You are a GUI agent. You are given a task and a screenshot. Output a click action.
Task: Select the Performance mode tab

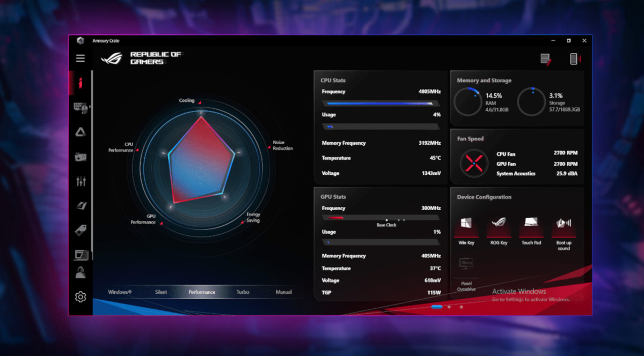tap(202, 292)
